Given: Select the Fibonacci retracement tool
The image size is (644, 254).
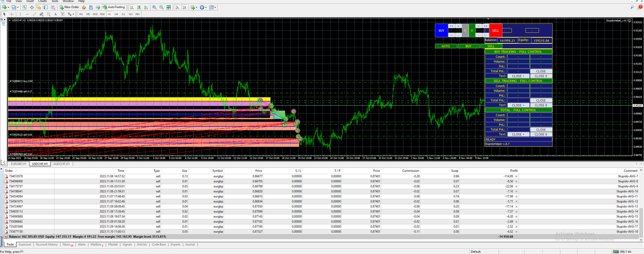Looking at the screenshot, I should coord(48,14).
